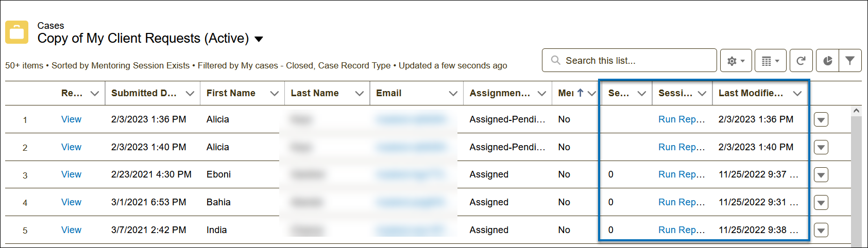Open filters with the funnel icon
The height and width of the screenshot is (248, 868).
click(x=850, y=61)
